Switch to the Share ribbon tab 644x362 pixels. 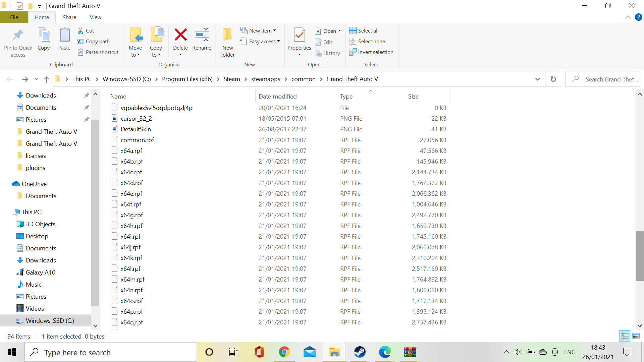point(69,17)
